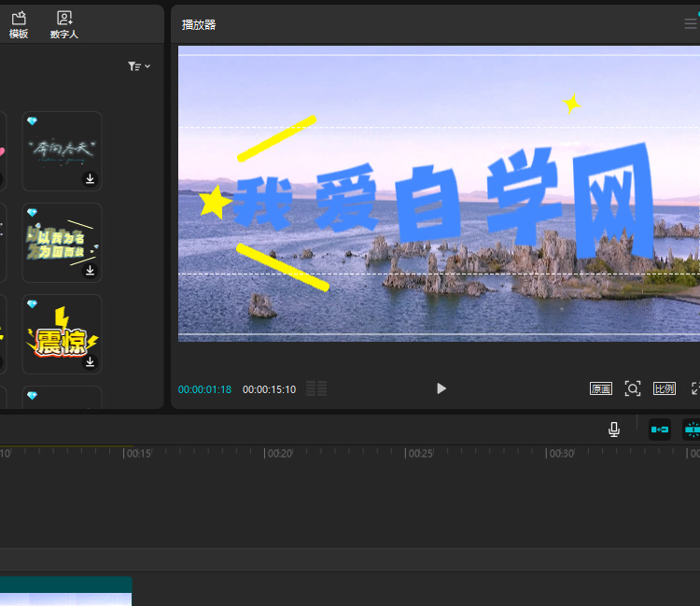
Task: Click the 播放器 panel title
Action: (199, 25)
